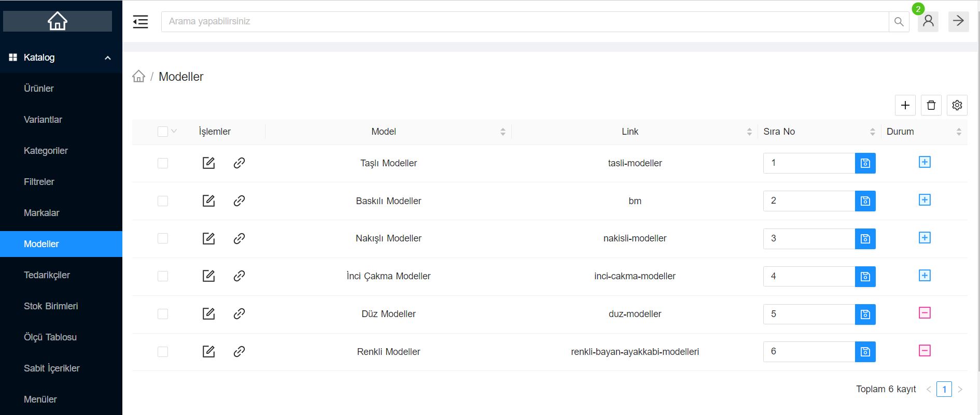Check the Nakışlı Modeller row checkbox
The width and height of the screenshot is (980, 415).
click(163, 238)
